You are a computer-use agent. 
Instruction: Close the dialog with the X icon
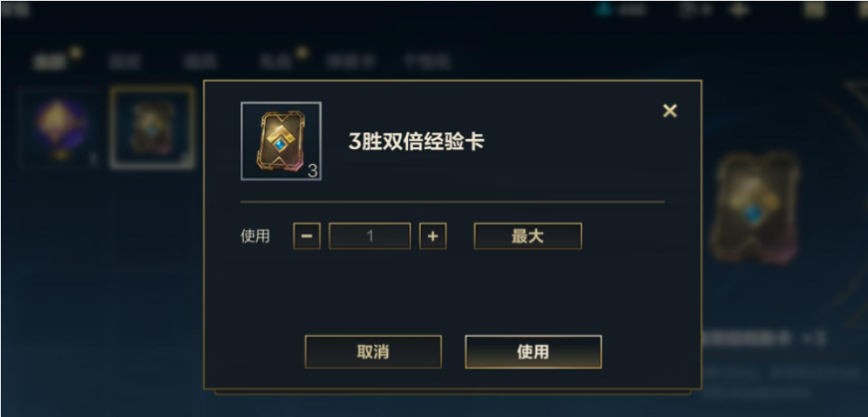[x=669, y=111]
